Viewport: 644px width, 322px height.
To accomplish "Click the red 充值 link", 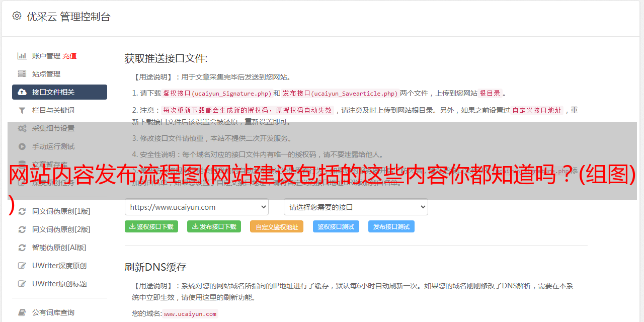I will tap(70, 56).
